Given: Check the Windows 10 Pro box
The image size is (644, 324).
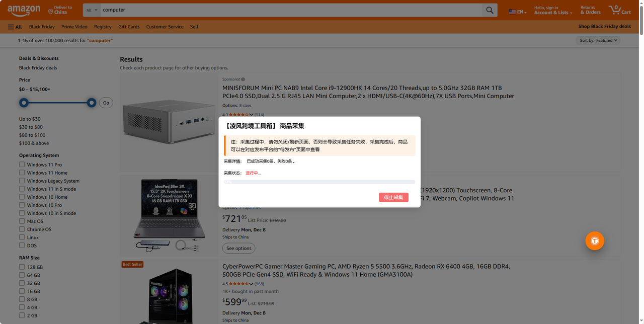Looking at the screenshot, I should [22, 205].
